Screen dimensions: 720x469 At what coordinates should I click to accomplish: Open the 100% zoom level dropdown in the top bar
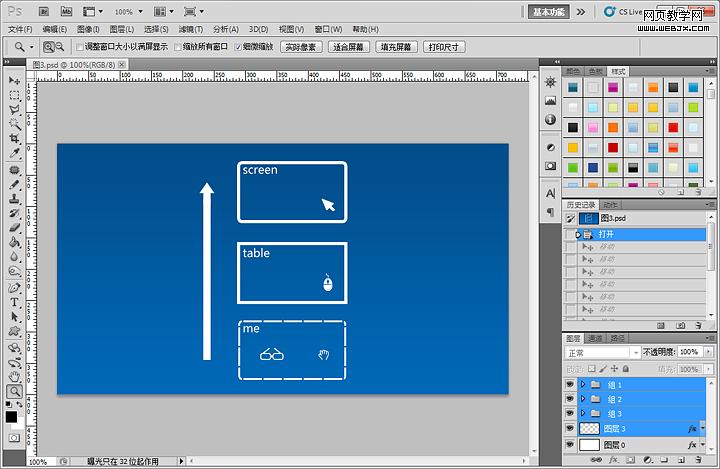[x=130, y=12]
